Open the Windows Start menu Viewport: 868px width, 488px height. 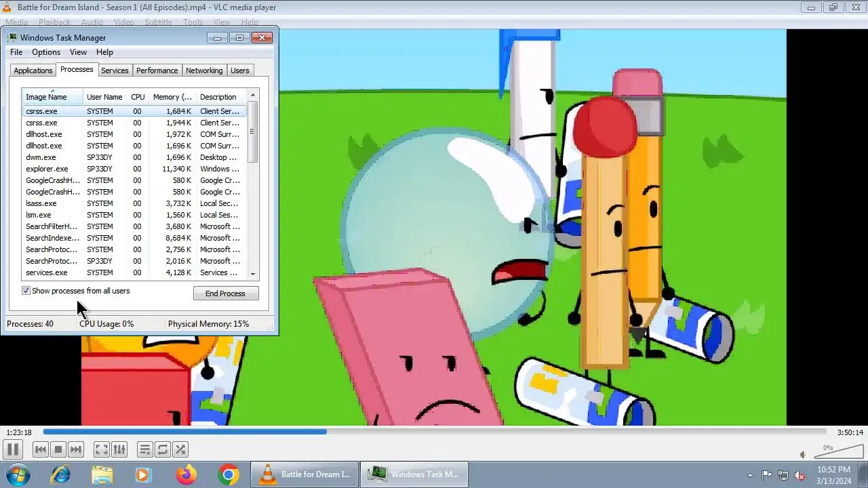[18, 474]
